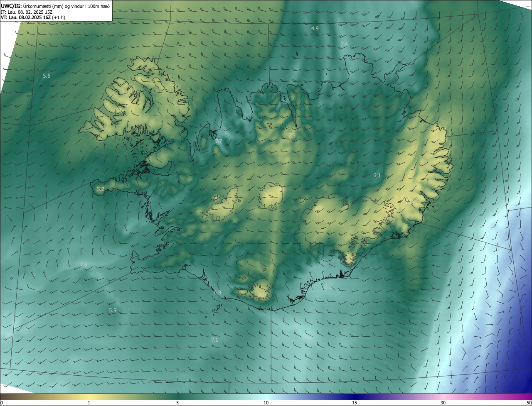Click the 7.7 value label on the map

[219, 142]
